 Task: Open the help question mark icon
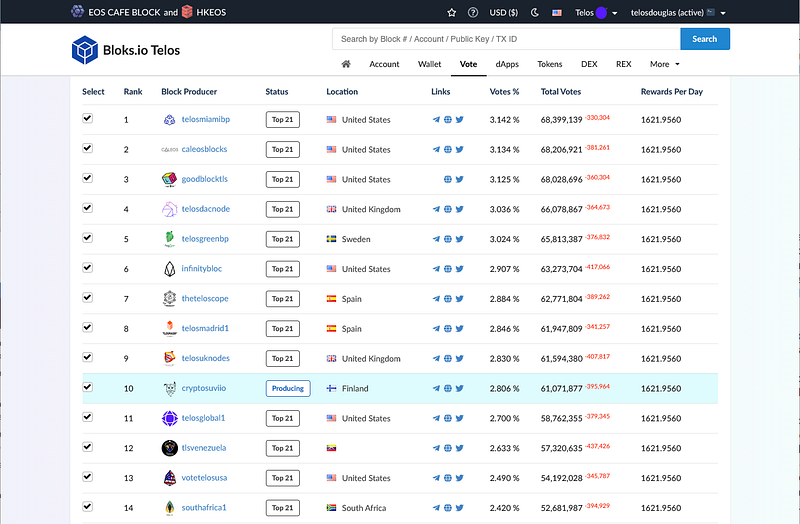pyautogui.click(x=473, y=13)
